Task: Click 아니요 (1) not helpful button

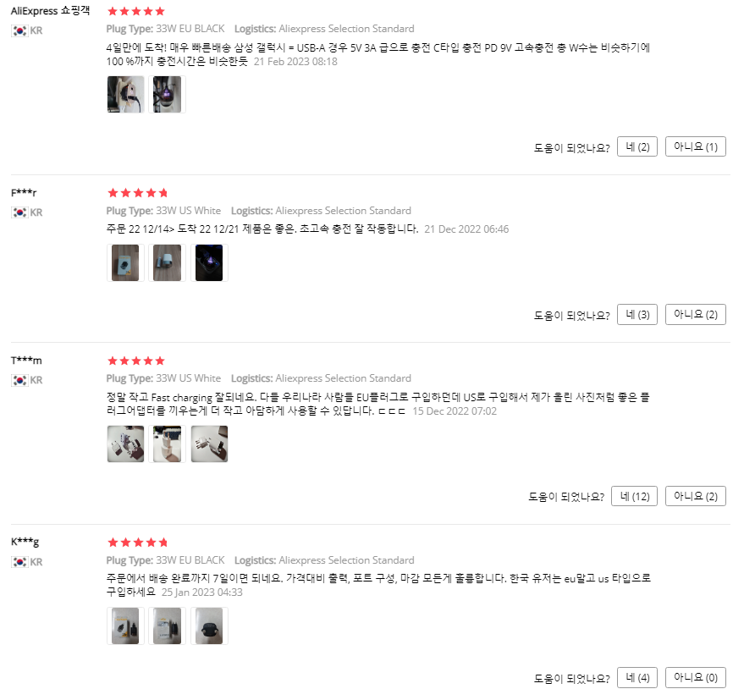Action: [x=695, y=146]
